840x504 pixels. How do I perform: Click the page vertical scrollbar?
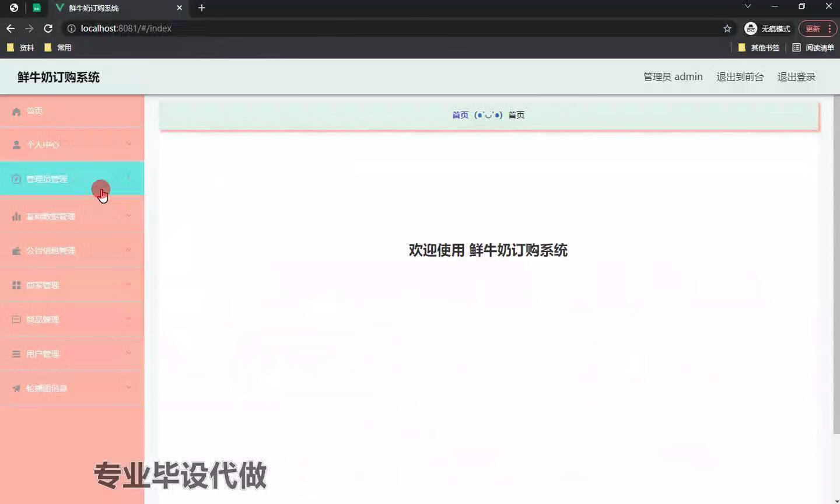click(836, 265)
